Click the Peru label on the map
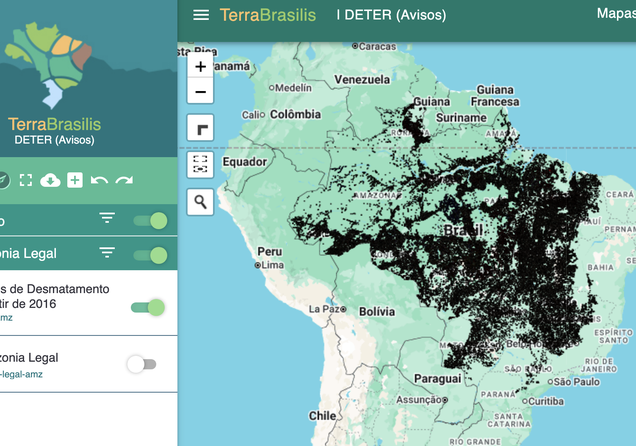The height and width of the screenshot is (446, 636). [x=270, y=252]
